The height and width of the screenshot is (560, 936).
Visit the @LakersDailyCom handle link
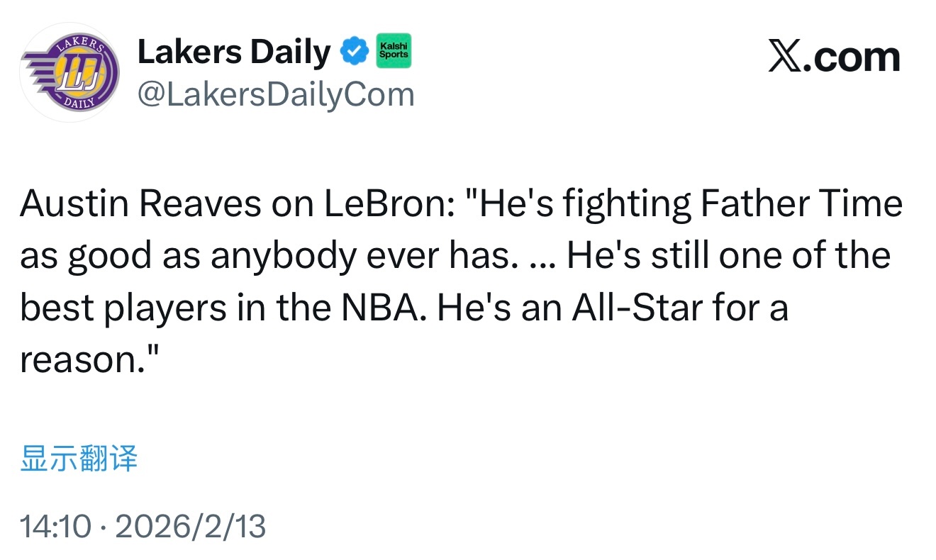275,95
